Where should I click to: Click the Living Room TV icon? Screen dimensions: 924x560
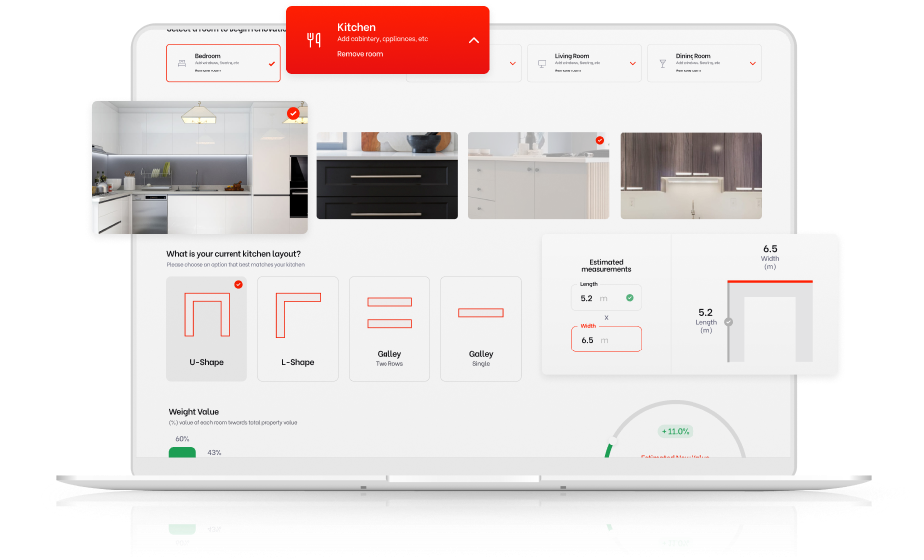541,63
